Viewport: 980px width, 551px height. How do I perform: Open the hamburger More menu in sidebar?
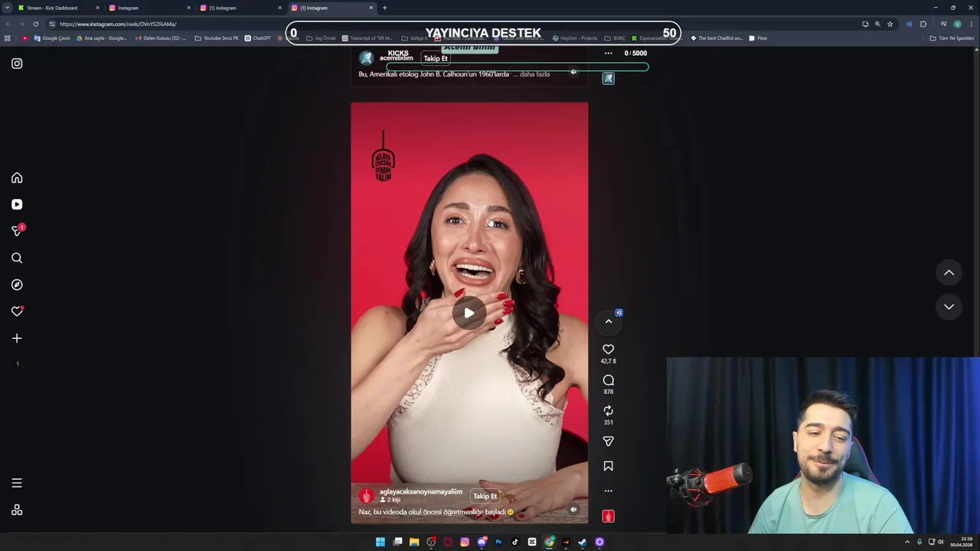coord(17,483)
